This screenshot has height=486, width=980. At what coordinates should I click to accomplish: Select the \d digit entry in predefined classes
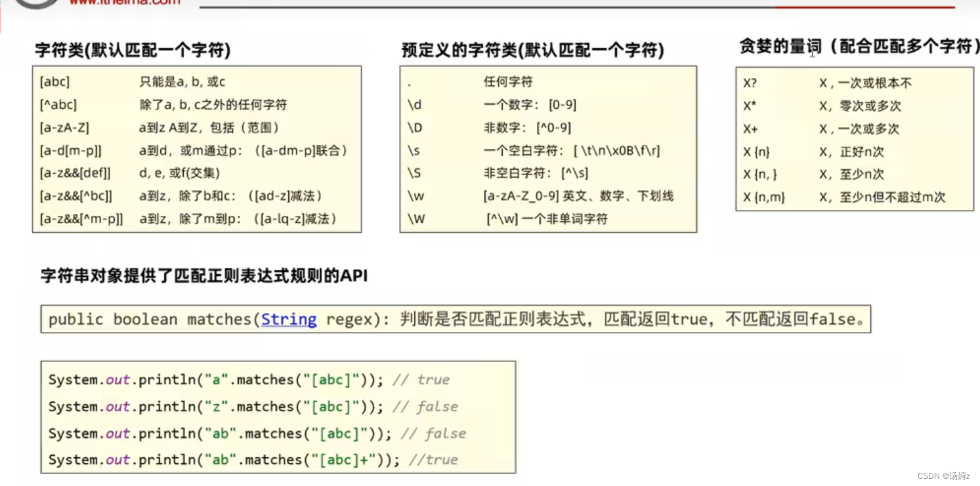coord(414,104)
